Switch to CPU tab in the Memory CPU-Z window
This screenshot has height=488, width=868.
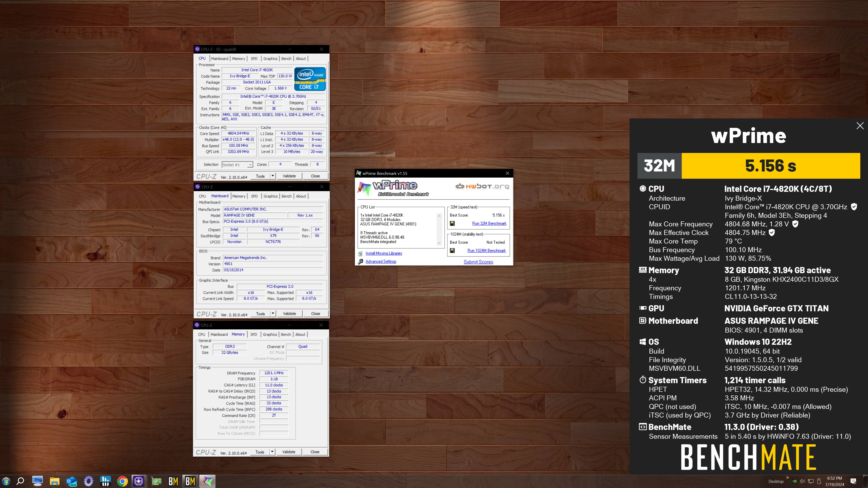[x=201, y=334]
